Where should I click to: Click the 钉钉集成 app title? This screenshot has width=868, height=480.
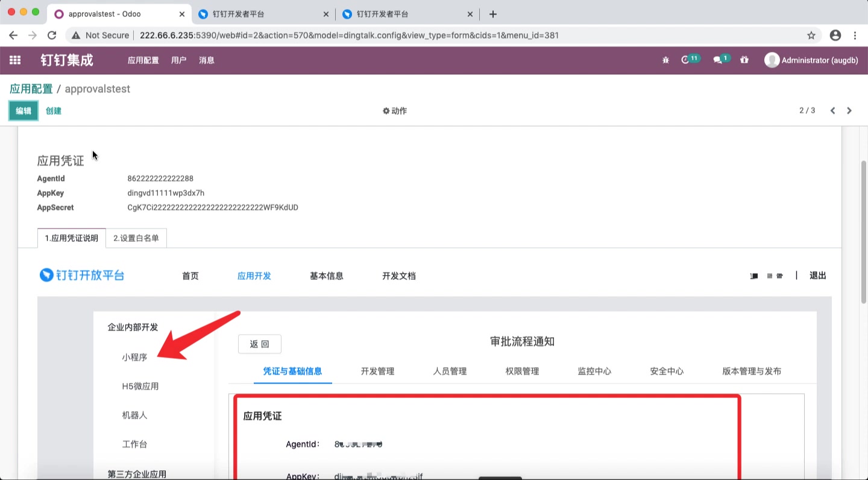[x=67, y=60]
